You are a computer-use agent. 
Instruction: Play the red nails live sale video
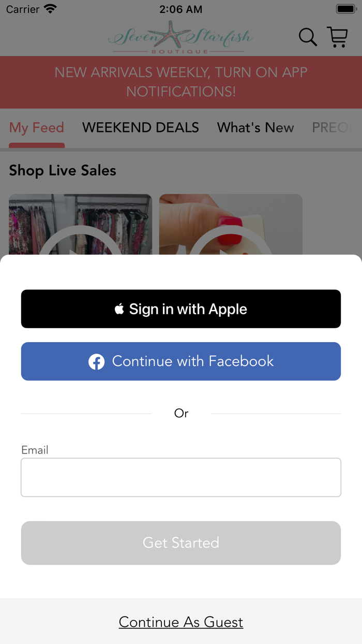(x=231, y=225)
